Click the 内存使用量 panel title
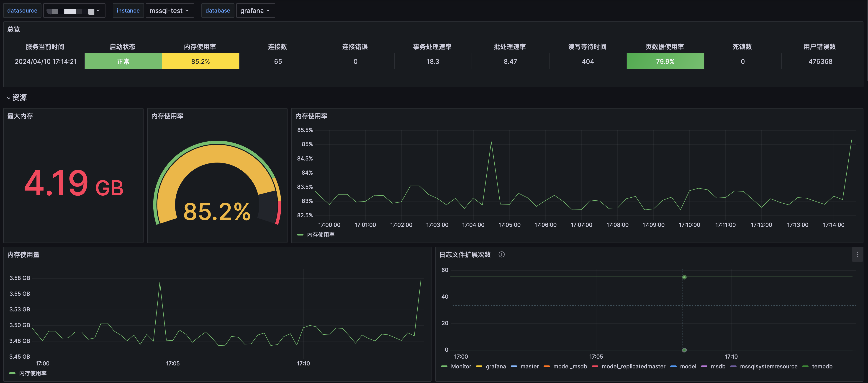 pyautogui.click(x=23, y=255)
